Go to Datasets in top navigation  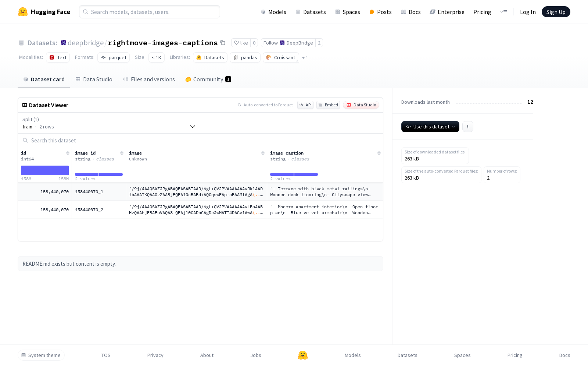coord(311,12)
